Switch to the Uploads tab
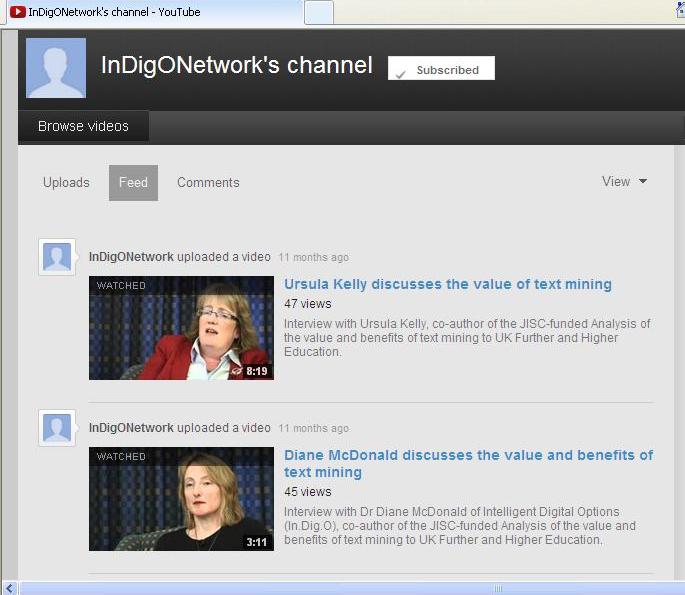Viewport: 685px width, 595px height. pyautogui.click(x=66, y=183)
